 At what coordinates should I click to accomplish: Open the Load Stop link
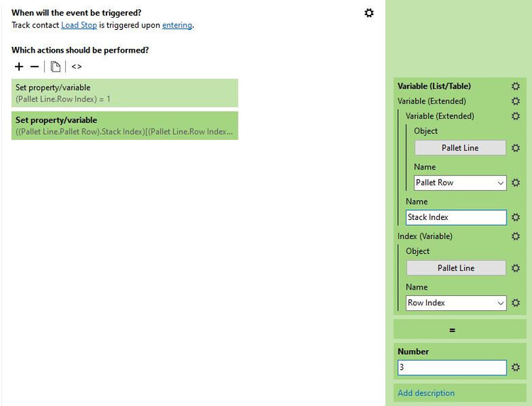coord(79,26)
